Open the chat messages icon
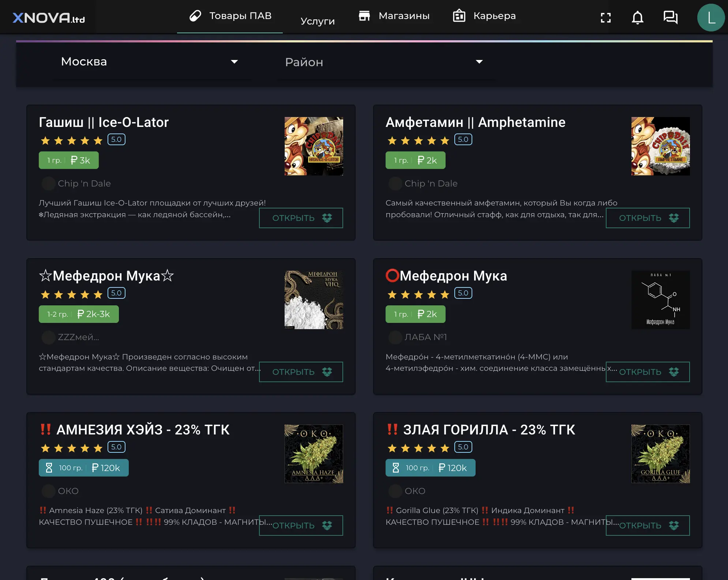The image size is (728, 580). coord(670,18)
